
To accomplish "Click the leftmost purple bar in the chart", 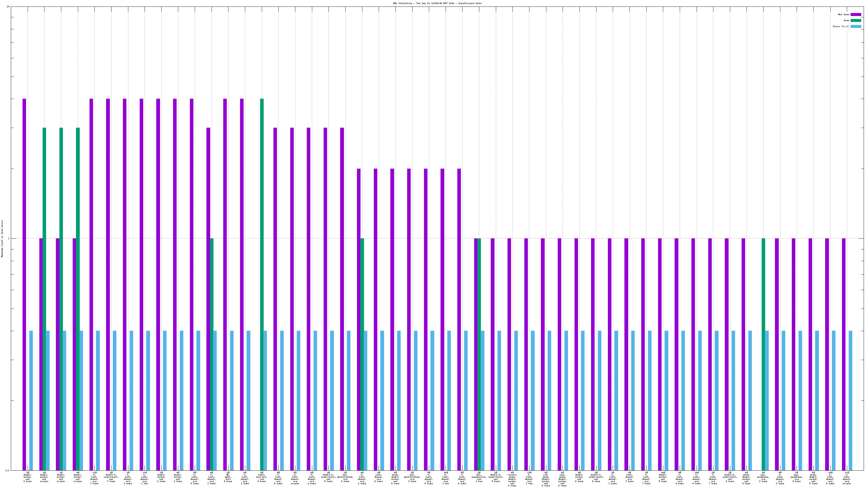I will pyautogui.click(x=24, y=269).
